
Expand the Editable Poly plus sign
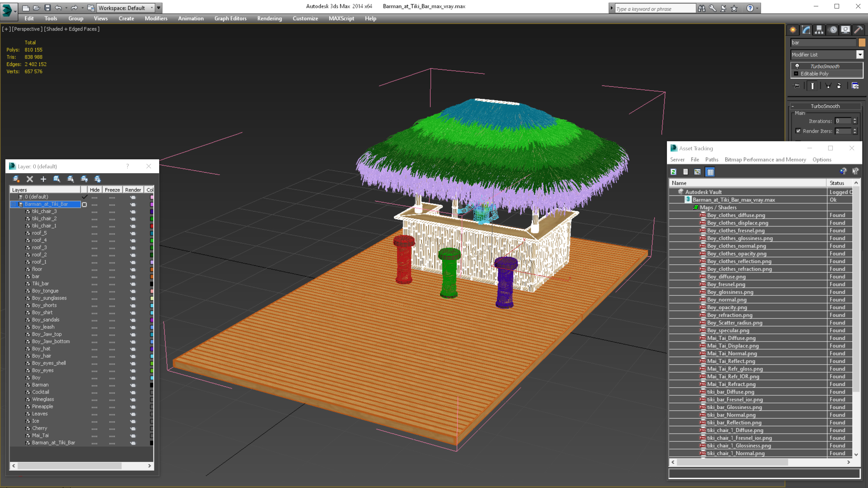pyautogui.click(x=796, y=74)
